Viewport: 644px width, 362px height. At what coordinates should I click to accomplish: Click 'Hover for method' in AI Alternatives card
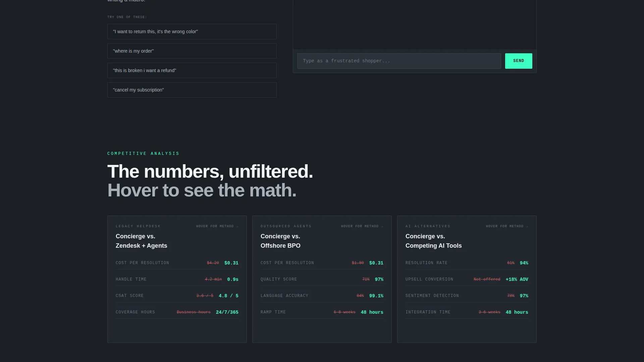(x=507, y=226)
